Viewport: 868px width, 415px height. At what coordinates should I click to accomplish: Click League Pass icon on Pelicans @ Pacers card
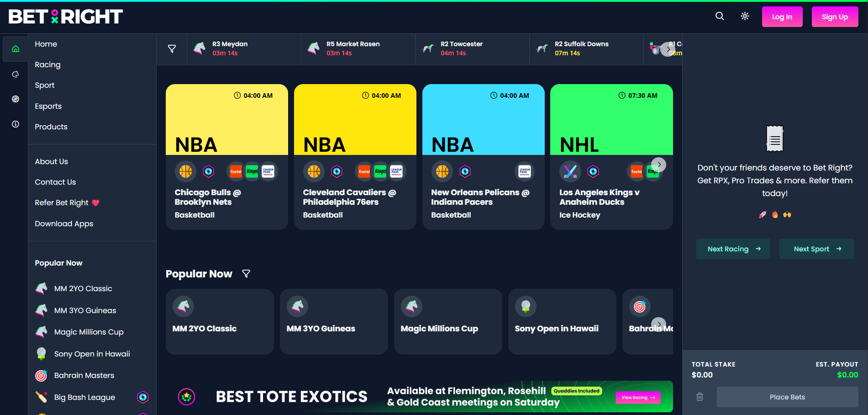point(525,171)
